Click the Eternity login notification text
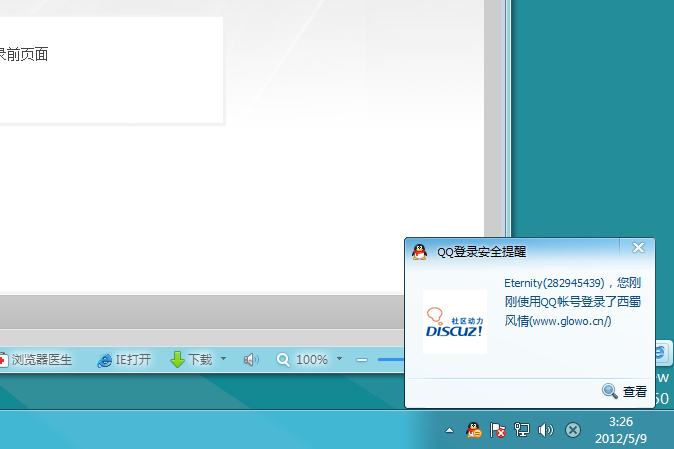674x449 pixels. coord(573,302)
